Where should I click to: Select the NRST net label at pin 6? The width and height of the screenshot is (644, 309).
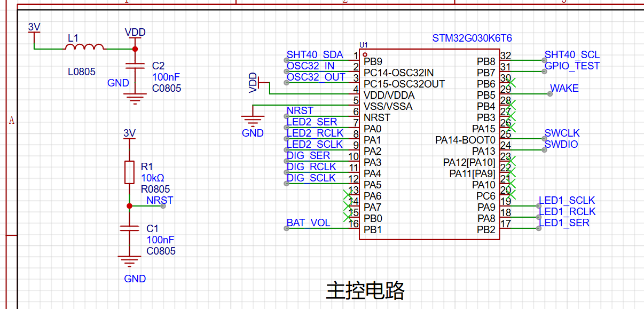300,110
